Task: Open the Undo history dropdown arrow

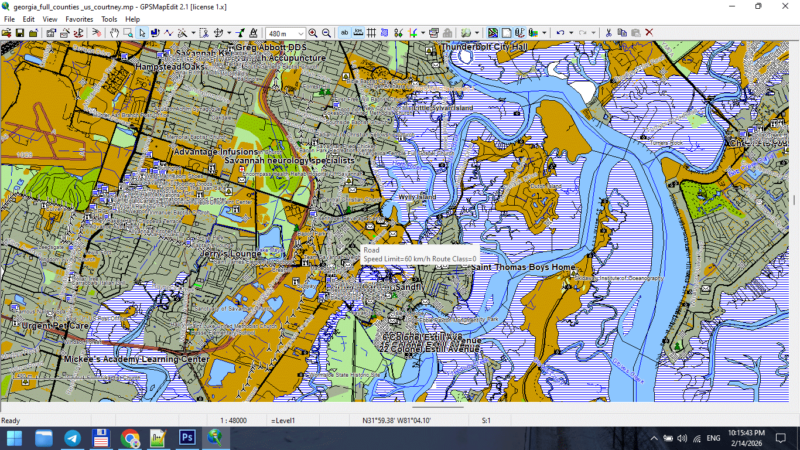Action: coord(571,33)
